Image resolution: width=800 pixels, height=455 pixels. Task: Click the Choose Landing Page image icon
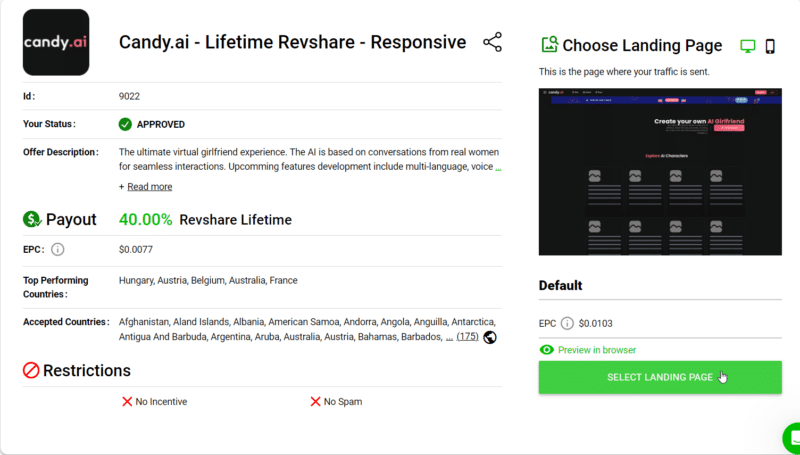pyautogui.click(x=549, y=45)
